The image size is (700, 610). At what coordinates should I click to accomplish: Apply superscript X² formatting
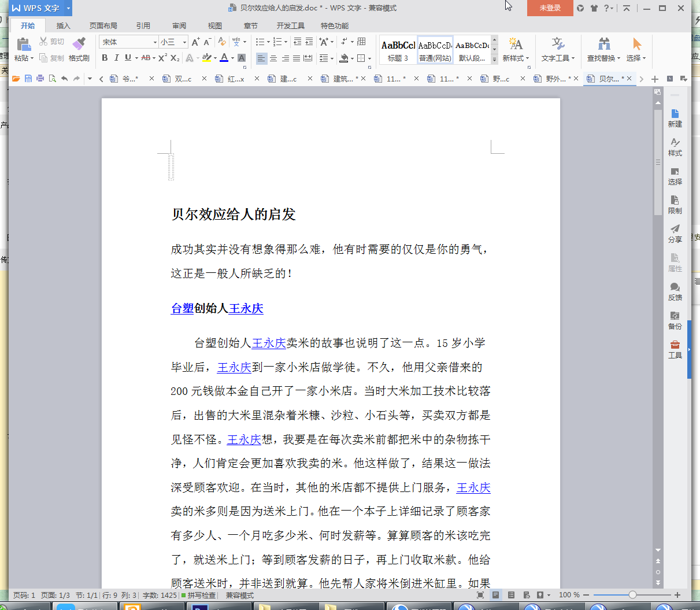coord(162,58)
